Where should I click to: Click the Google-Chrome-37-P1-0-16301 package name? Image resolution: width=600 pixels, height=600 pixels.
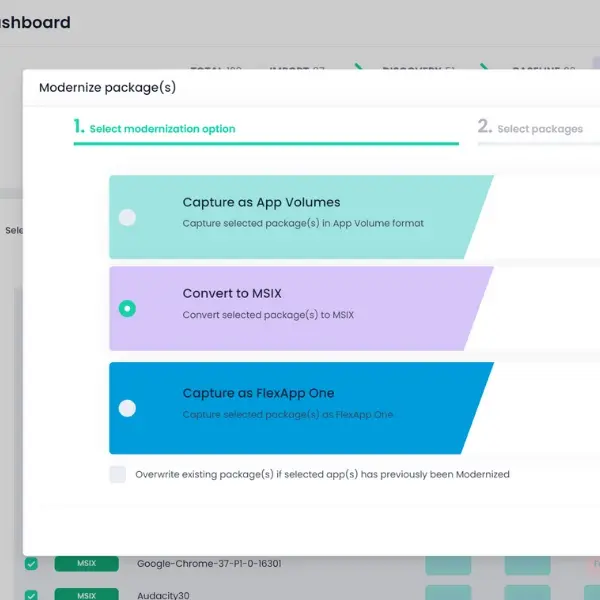coord(209,564)
